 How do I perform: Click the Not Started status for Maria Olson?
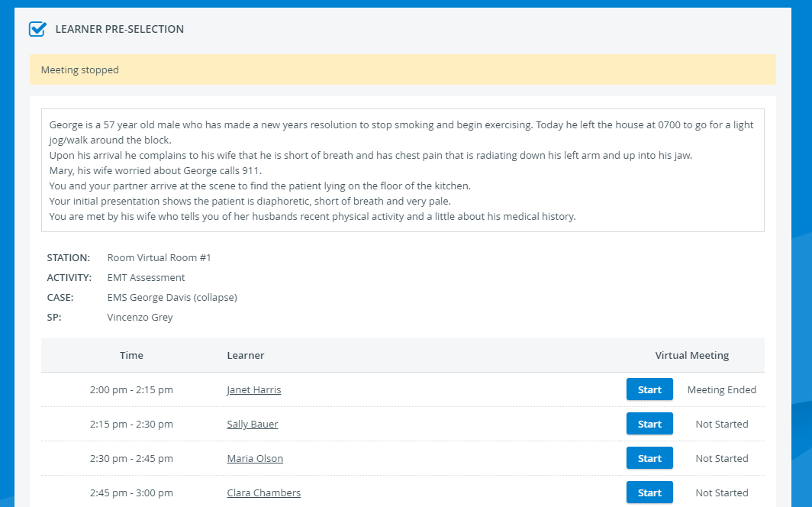coord(721,458)
